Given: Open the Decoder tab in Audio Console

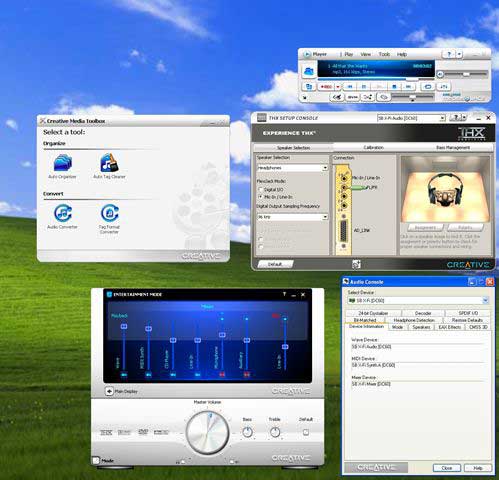Looking at the screenshot, I should 423,313.
